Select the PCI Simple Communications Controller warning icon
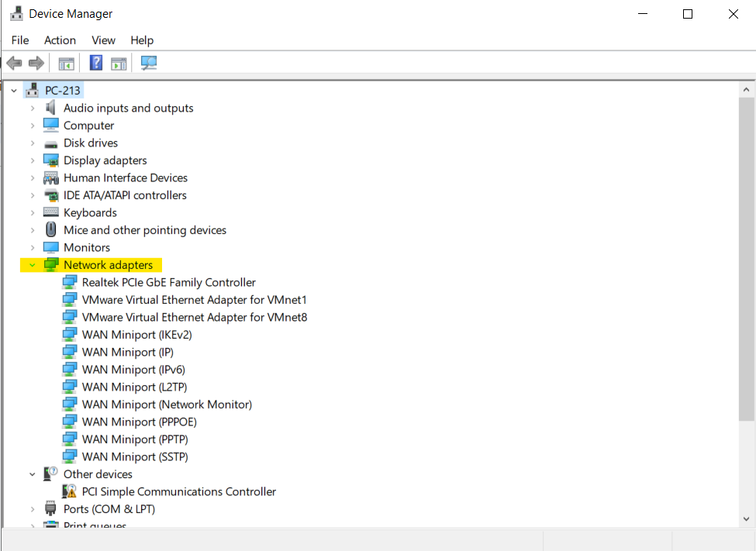Screen dimensions: 756x551 pos(70,491)
